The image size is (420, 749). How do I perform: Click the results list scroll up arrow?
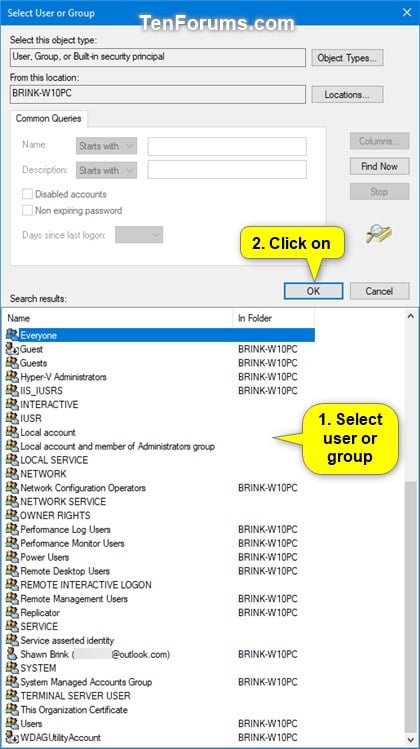tap(411, 316)
